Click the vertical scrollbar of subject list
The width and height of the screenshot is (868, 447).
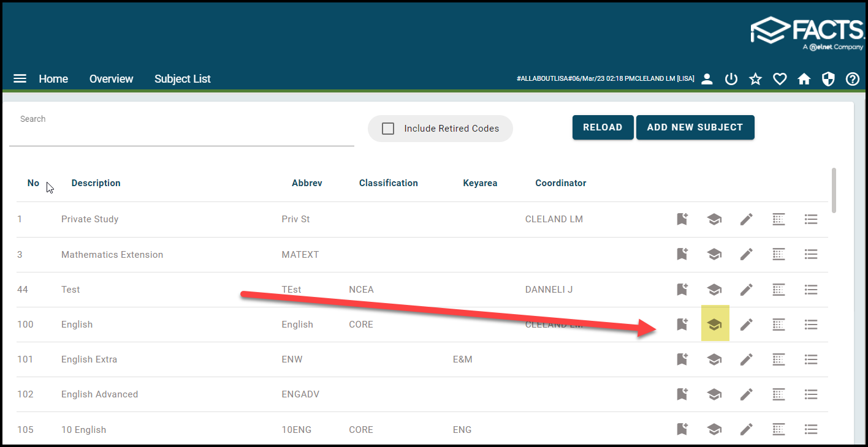(834, 190)
